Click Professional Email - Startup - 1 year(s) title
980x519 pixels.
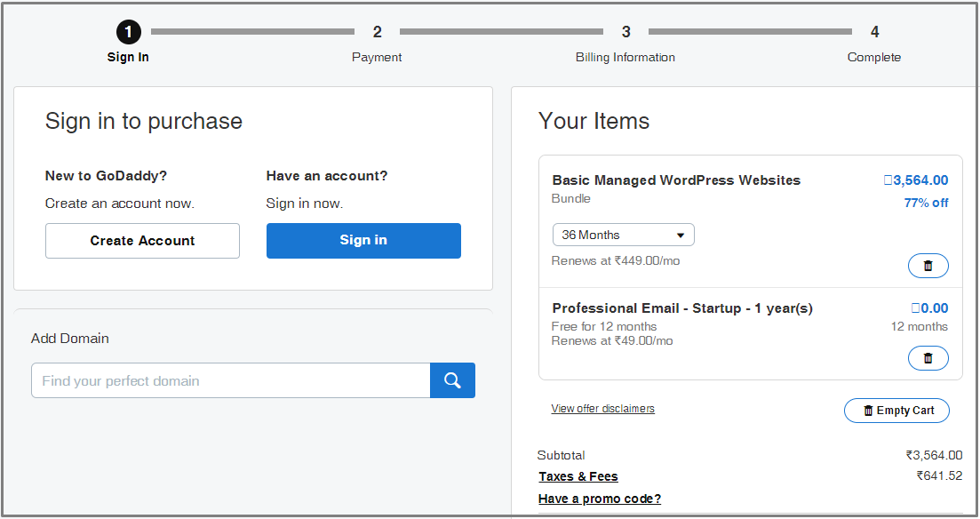coord(682,308)
